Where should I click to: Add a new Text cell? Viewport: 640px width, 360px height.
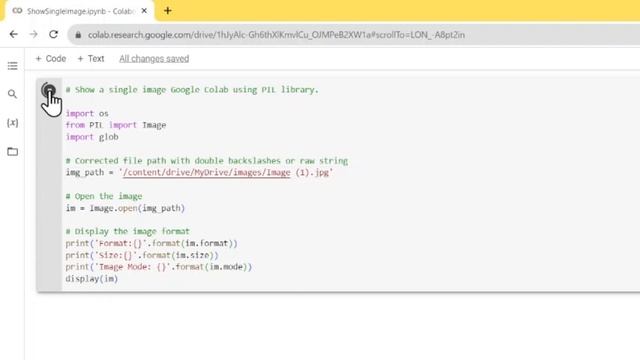click(x=91, y=59)
